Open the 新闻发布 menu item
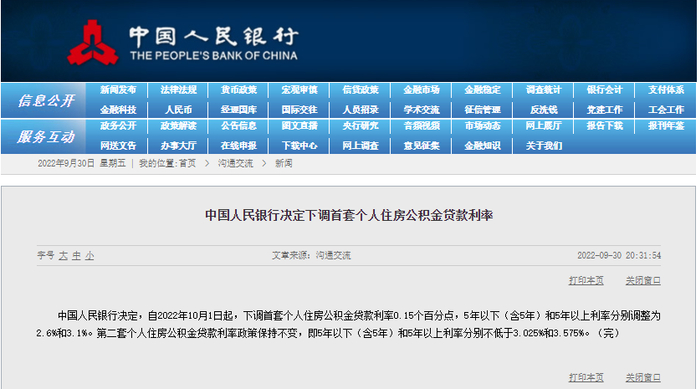Viewport: 700px width, 389px height. coord(118,90)
